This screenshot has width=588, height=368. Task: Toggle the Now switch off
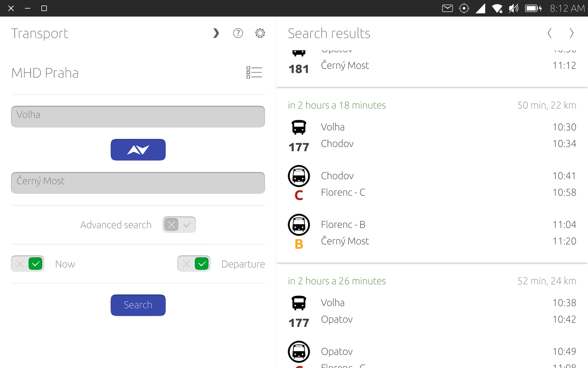tap(28, 264)
